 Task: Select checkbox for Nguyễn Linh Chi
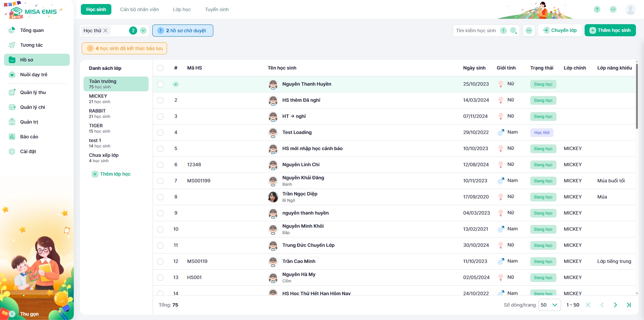coord(160,165)
